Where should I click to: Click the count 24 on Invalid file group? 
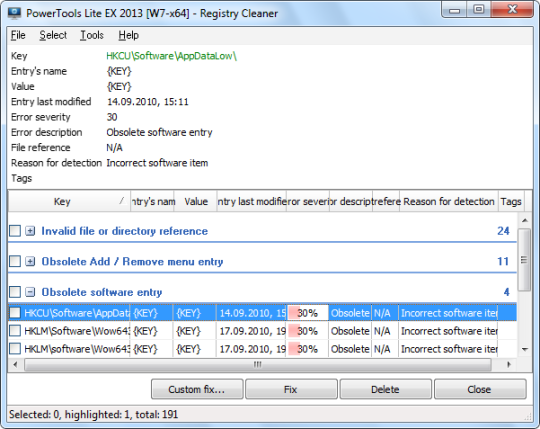503,231
